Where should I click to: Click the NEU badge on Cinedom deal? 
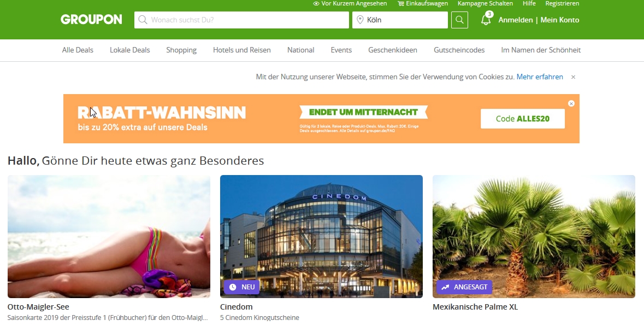[241, 287]
